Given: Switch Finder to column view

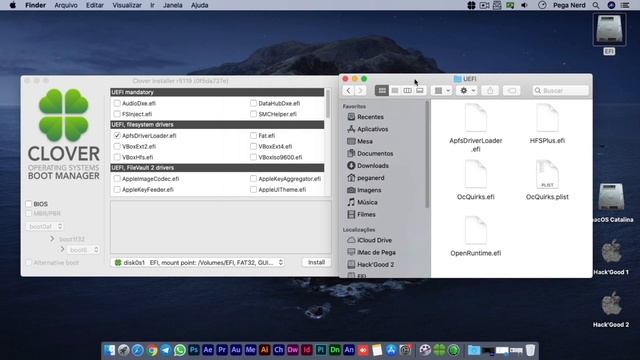Looking at the screenshot, I should (x=407, y=91).
